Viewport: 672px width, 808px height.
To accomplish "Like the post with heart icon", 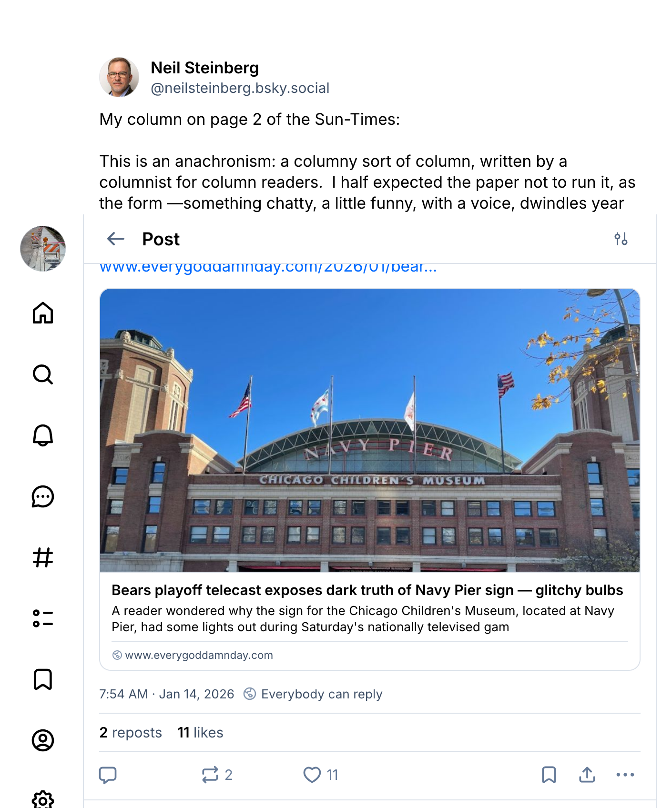I will tap(312, 775).
